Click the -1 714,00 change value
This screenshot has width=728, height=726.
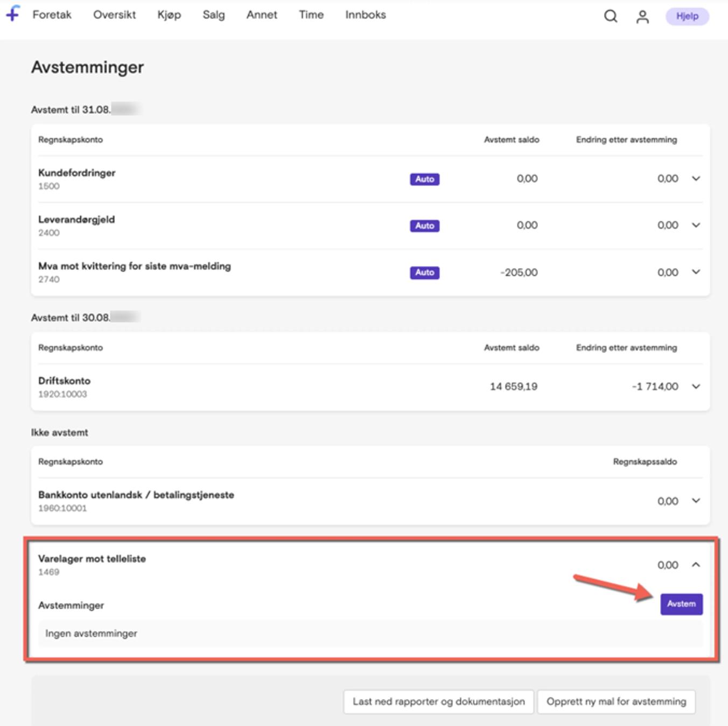click(x=655, y=387)
